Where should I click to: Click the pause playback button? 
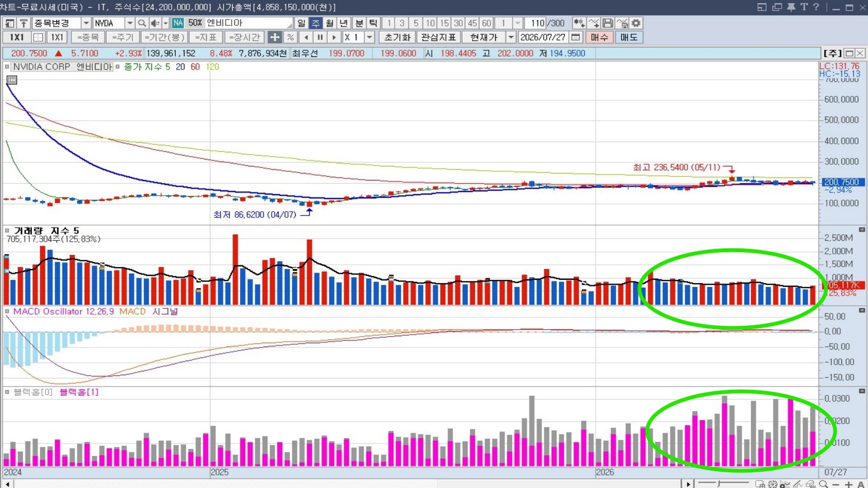coord(320,37)
